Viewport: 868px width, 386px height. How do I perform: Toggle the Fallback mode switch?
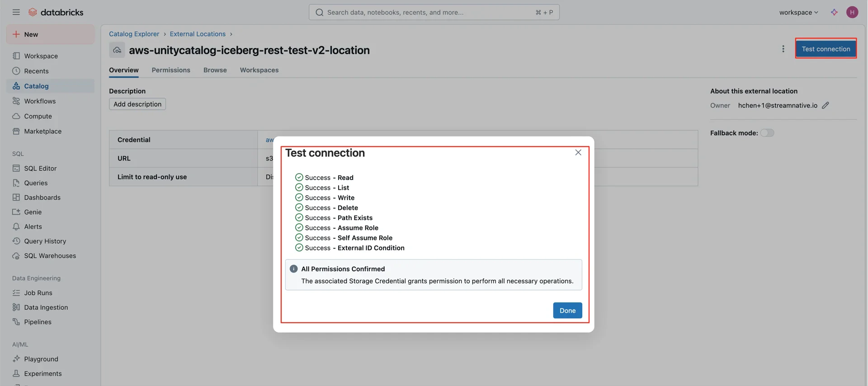767,133
